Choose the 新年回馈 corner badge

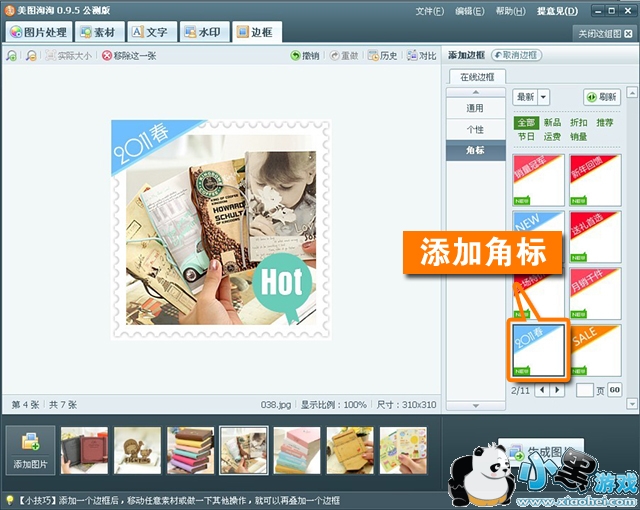coord(596,180)
